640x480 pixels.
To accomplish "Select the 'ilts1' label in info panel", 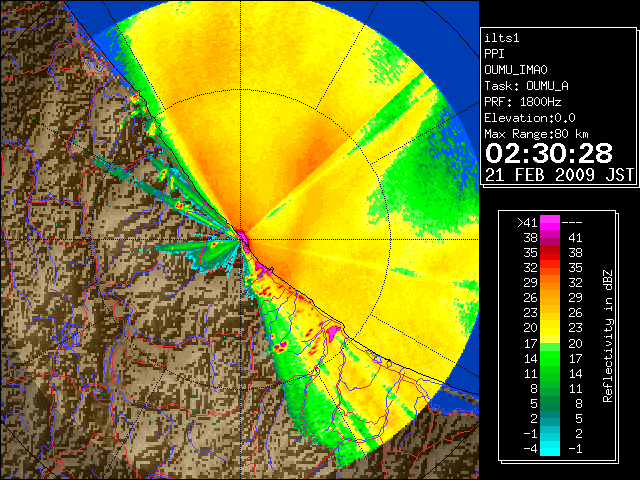I will [x=502, y=38].
